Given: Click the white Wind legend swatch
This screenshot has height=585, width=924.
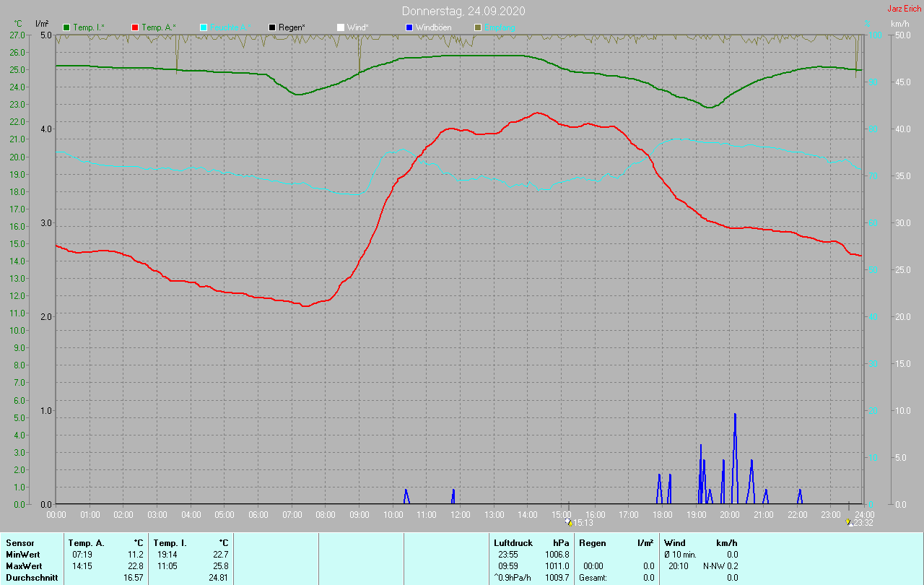Looking at the screenshot, I should coord(340,27).
